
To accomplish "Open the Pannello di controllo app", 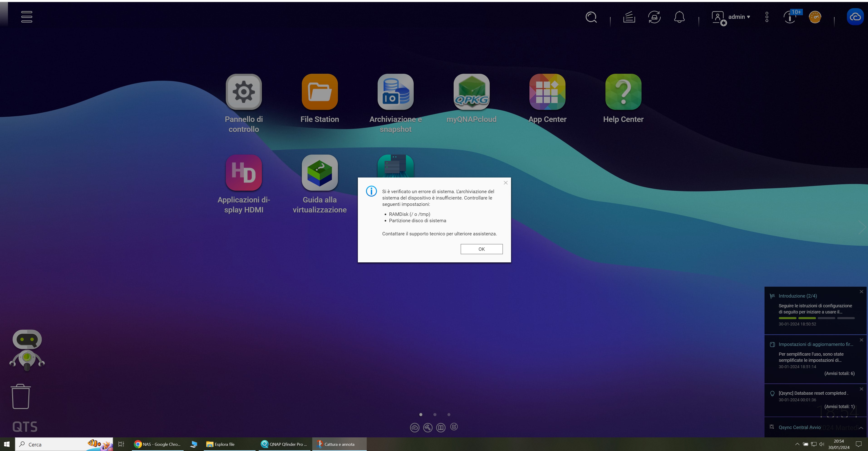I will click(244, 92).
